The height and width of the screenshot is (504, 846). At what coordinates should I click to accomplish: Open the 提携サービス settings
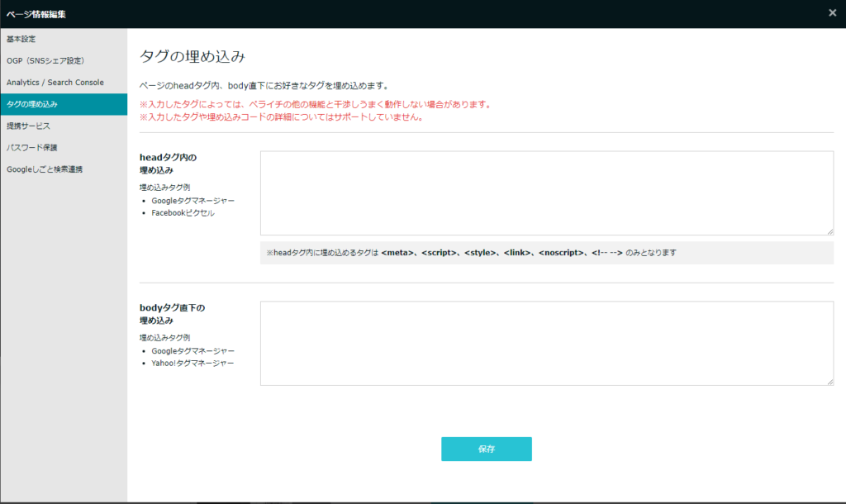pos(29,126)
